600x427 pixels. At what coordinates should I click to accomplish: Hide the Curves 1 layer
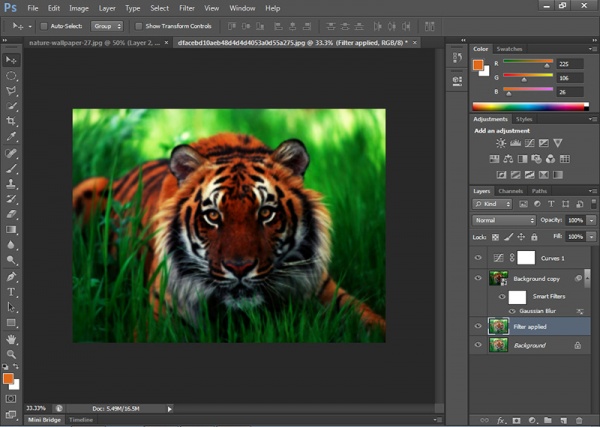pos(478,257)
